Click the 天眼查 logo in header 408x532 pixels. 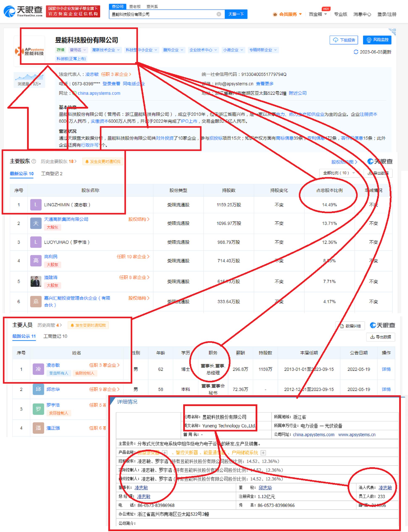pyautogui.click(x=23, y=11)
